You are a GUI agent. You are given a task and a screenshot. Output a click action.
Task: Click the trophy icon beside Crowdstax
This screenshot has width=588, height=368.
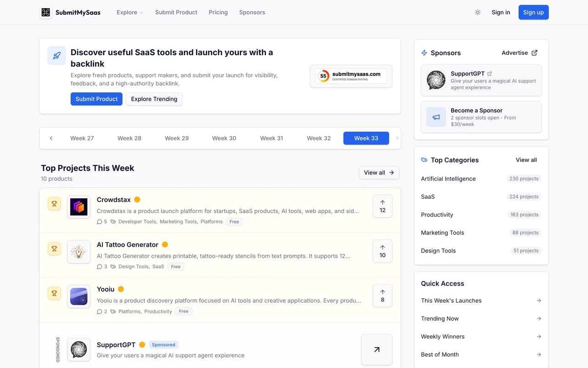click(54, 203)
